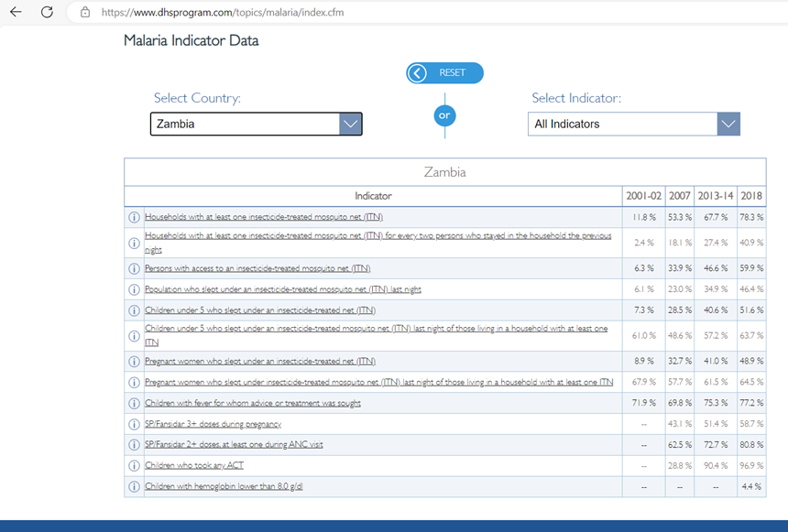This screenshot has height=532, width=788.
Task: Open info icon for Households with at least one ITN
Action: tap(134, 217)
